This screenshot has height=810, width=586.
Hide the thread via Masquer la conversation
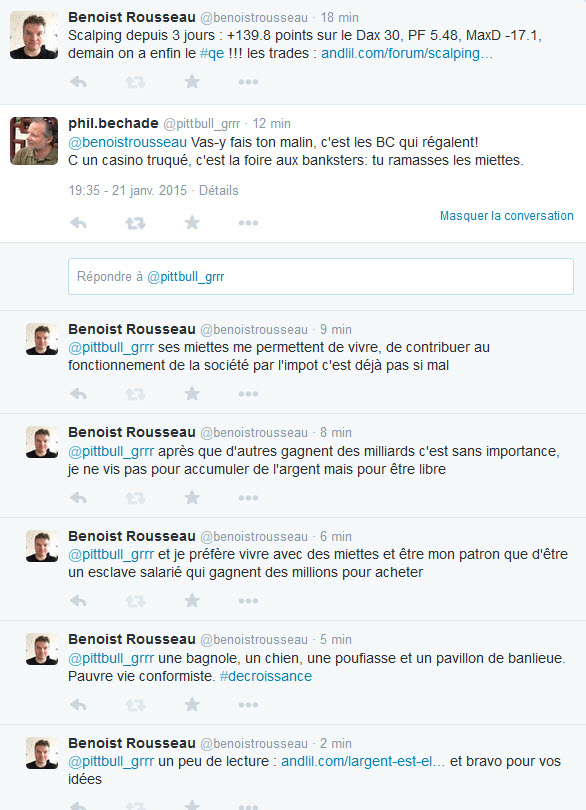pyautogui.click(x=506, y=216)
